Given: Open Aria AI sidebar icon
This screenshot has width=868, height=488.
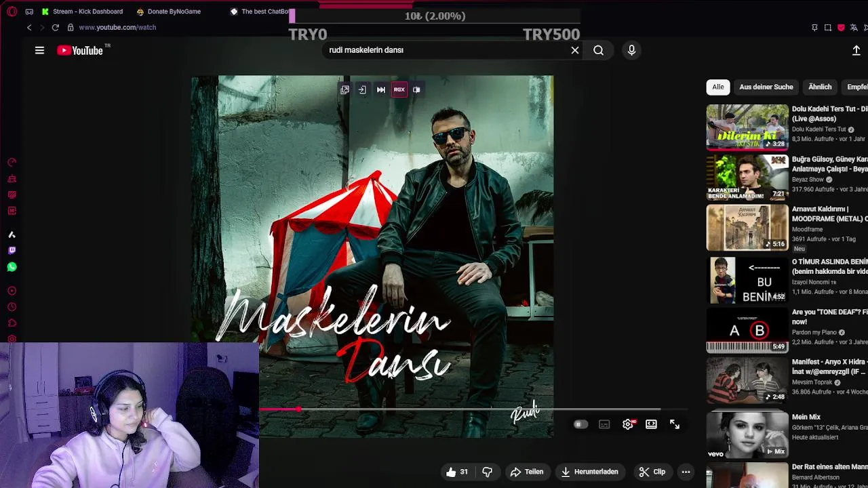Looking at the screenshot, I should coord(12,235).
